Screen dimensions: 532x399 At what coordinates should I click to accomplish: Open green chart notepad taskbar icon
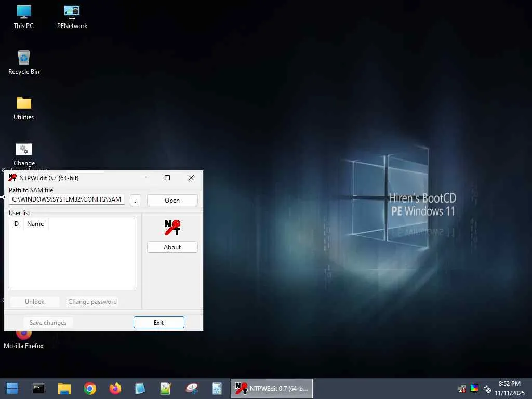166,389
